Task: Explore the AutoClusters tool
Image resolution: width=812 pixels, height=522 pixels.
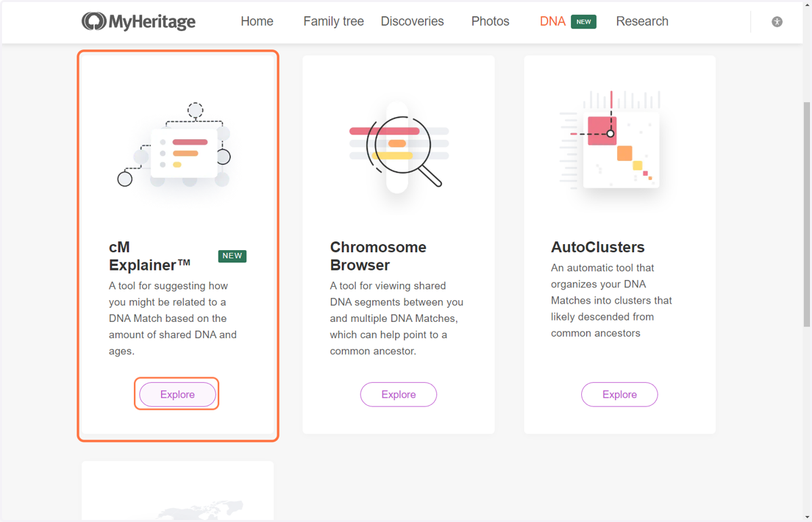Action: point(620,394)
